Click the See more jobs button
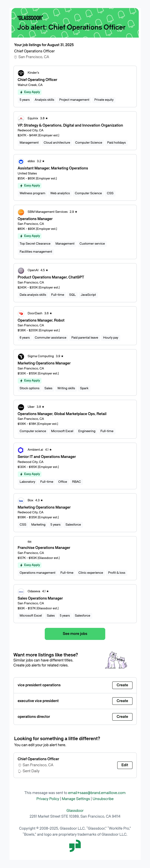Viewport: 150px width, 868px height. tap(75, 634)
